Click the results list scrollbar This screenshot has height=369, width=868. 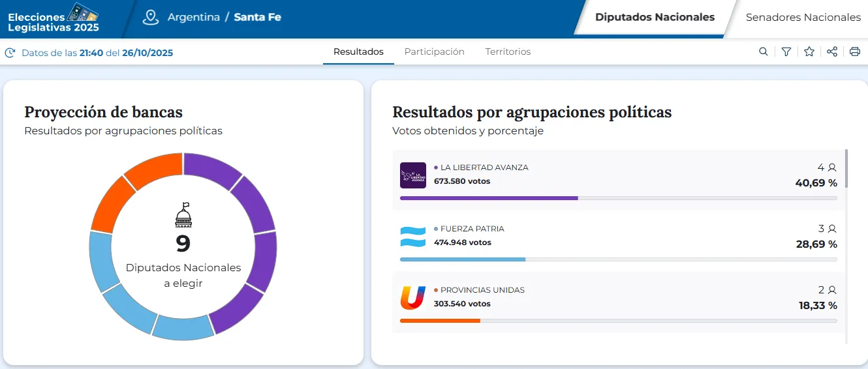[x=846, y=170]
